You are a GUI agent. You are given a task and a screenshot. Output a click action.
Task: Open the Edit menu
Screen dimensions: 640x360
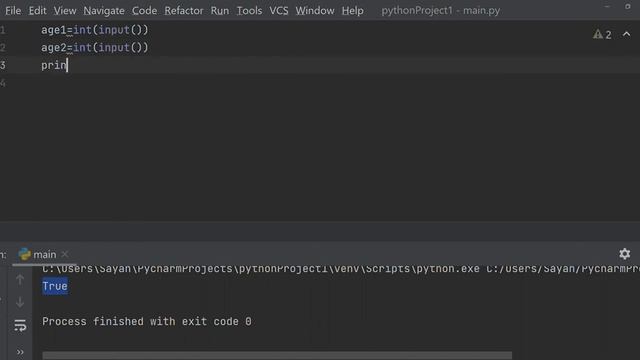click(38, 10)
